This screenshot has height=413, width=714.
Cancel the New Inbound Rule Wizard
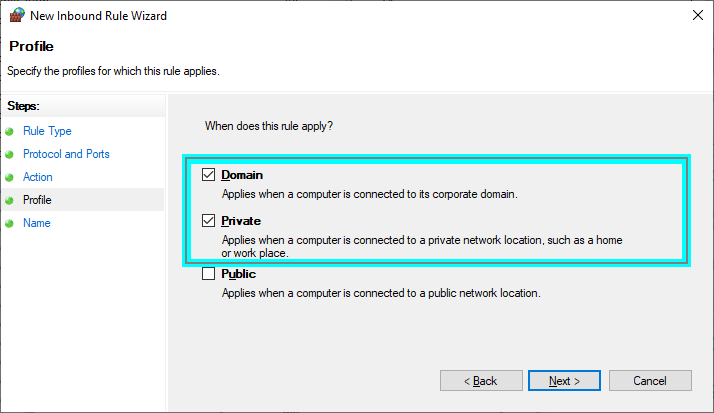pos(650,381)
